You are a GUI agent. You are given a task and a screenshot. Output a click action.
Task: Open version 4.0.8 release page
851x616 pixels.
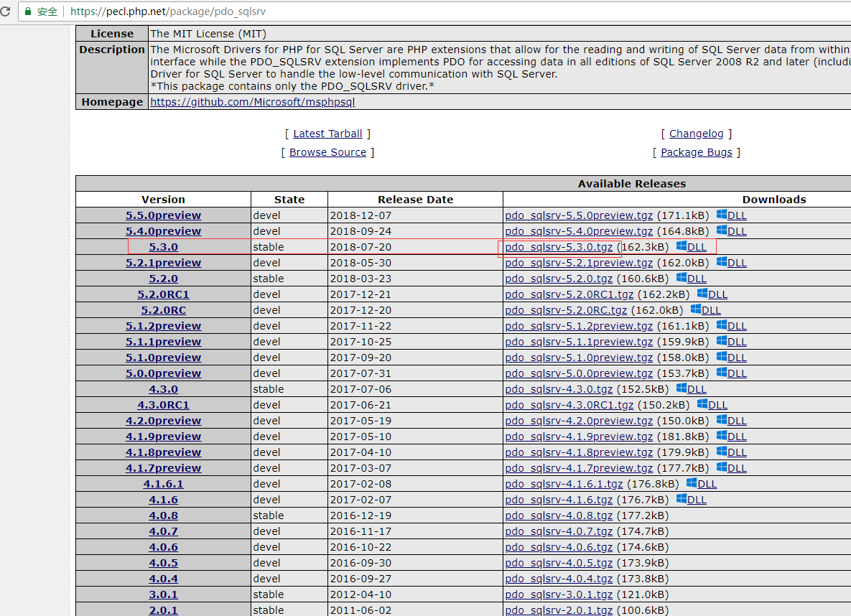pos(163,515)
